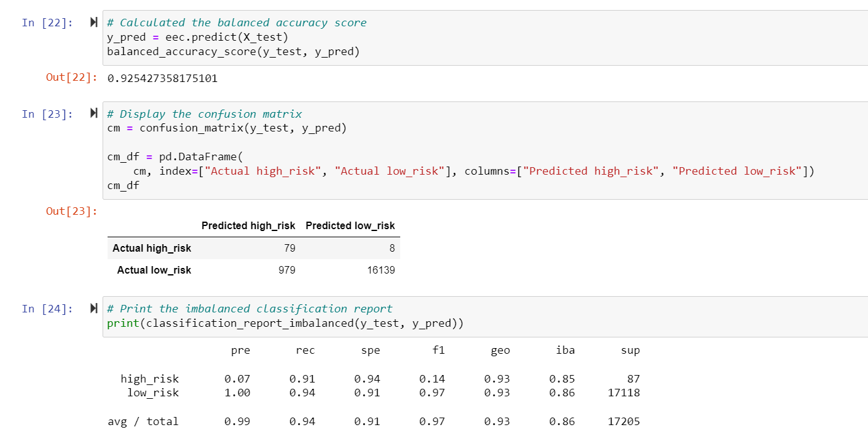Click the high_risk iba value 0.85
The width and height of the screenshot is (868, 442).
click(562, 379)
